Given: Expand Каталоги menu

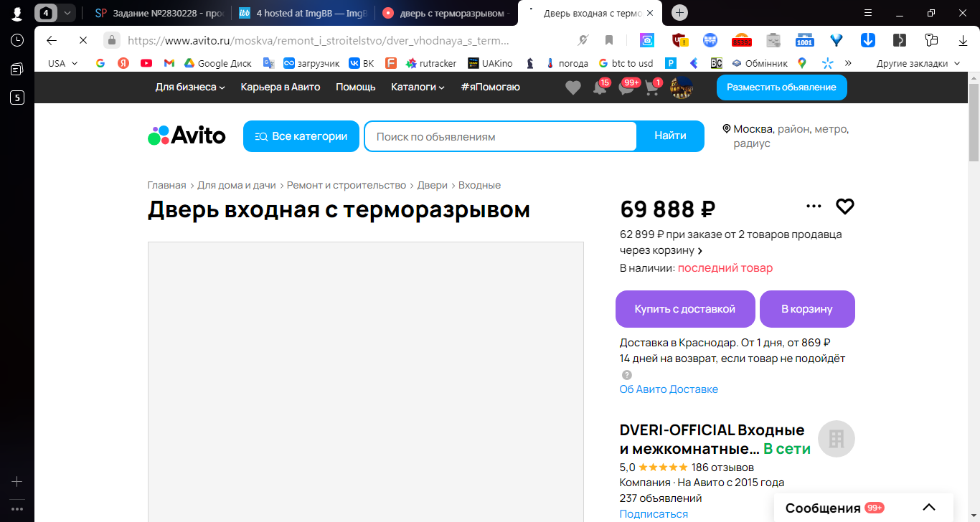Looking at the screenshot, I should [x=418, y=87].
